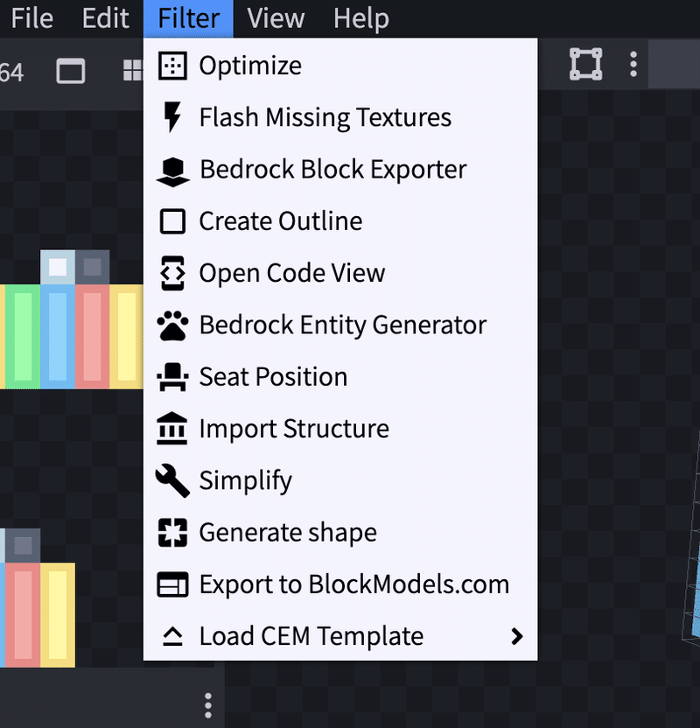Open the bottom panel three-dot menu
Image resolution: width=700 pixels, height=728 pixels.
(208, 706)
